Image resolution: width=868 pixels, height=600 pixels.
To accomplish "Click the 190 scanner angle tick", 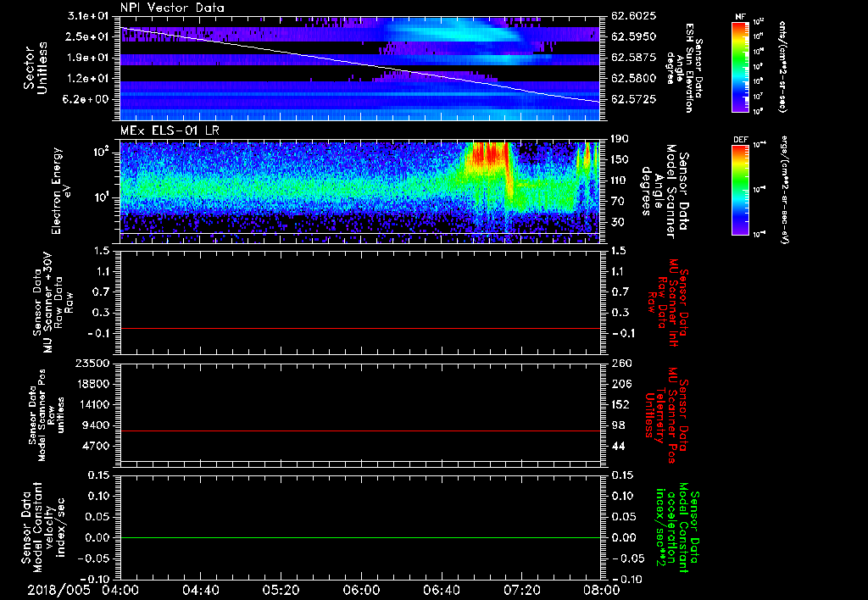I will click(x=620, y=139).
